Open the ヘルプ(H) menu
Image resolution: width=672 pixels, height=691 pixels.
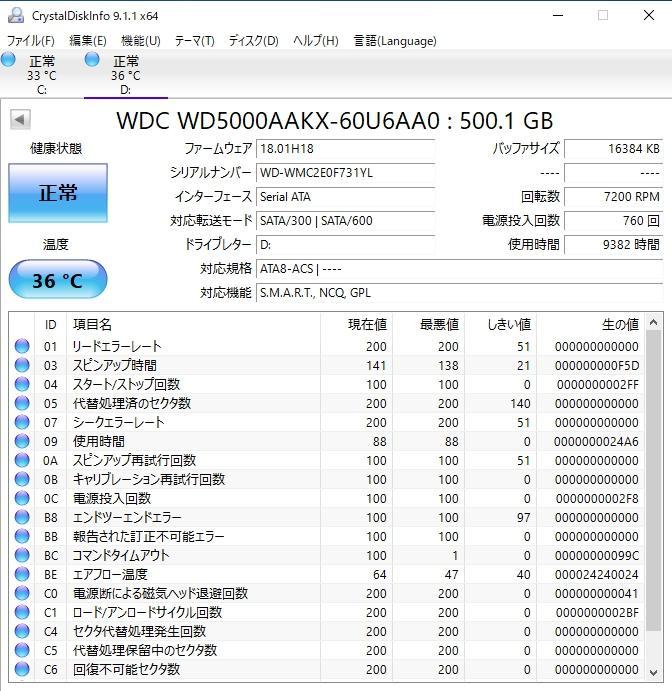coord(316,41)
